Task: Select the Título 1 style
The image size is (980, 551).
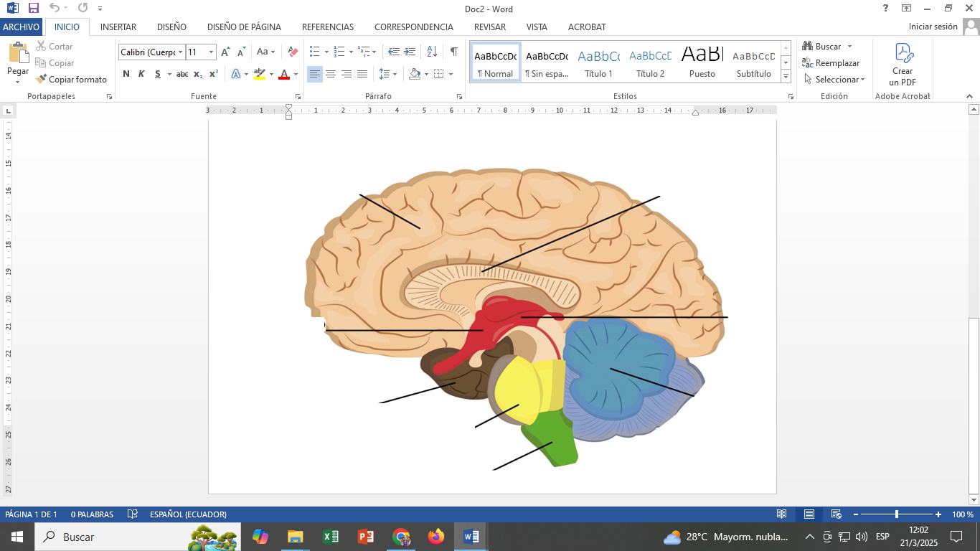Action: point(598,62)
